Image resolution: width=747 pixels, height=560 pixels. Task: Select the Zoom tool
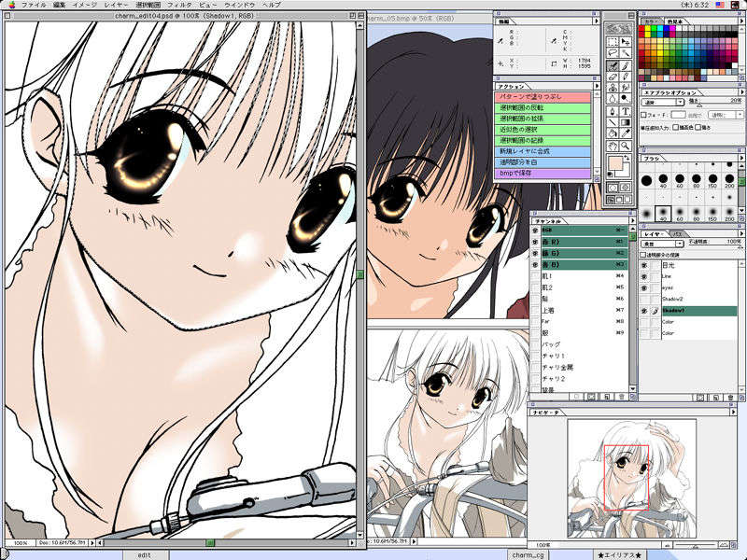click(x=626, y=146)
